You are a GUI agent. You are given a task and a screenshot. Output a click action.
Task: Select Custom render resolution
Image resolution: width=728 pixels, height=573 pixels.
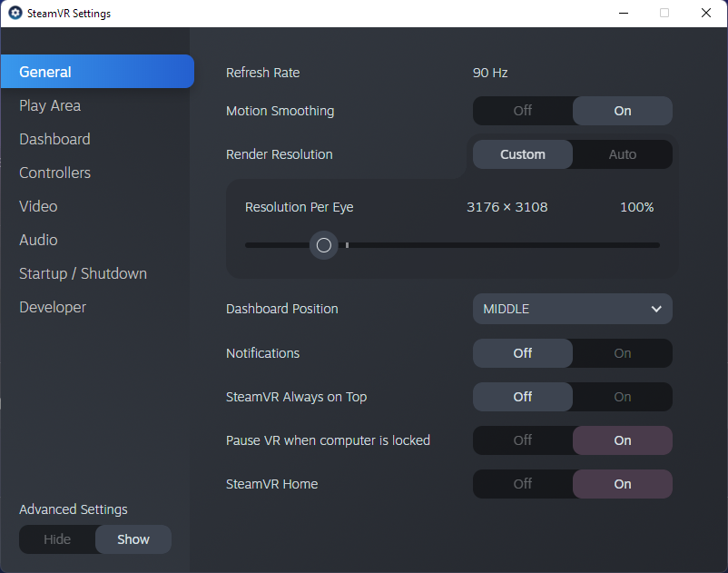pyautogui.click(x=523, y=154)
